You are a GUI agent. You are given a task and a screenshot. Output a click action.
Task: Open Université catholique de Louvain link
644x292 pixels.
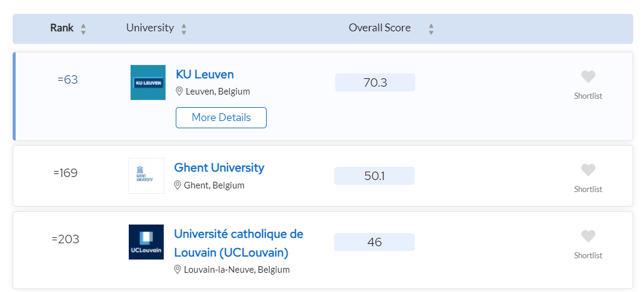[238, 243]
